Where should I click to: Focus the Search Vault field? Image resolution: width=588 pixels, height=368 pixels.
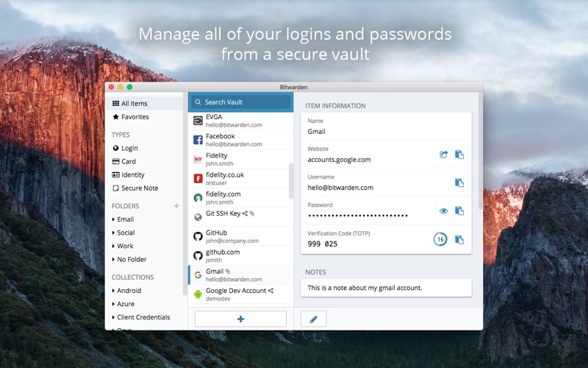pos(241,102)
